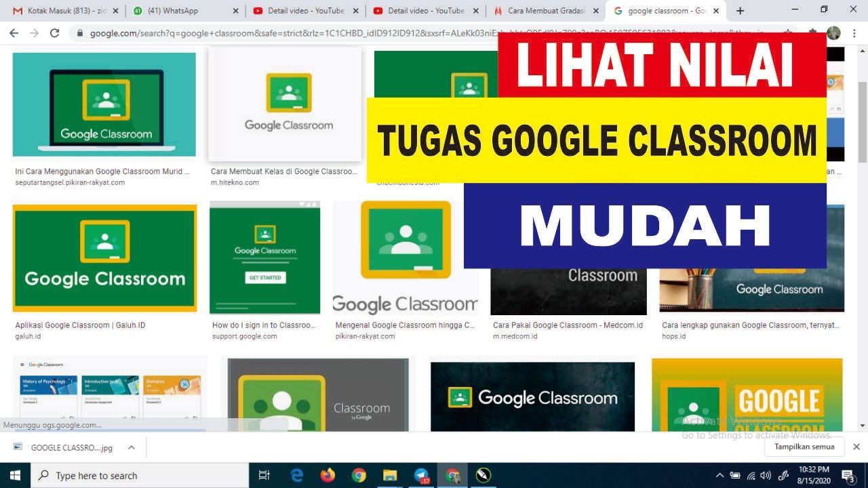The height and width of the screenshot is (488, 868).
Task: Open Google Chrome taskbar icon
Action: tap(359, 475)
